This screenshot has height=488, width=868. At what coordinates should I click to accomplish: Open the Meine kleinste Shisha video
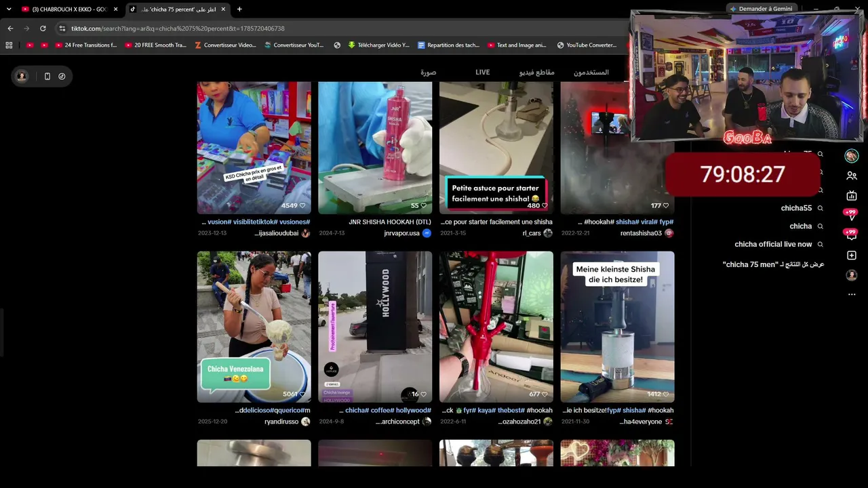coord(618,327)
